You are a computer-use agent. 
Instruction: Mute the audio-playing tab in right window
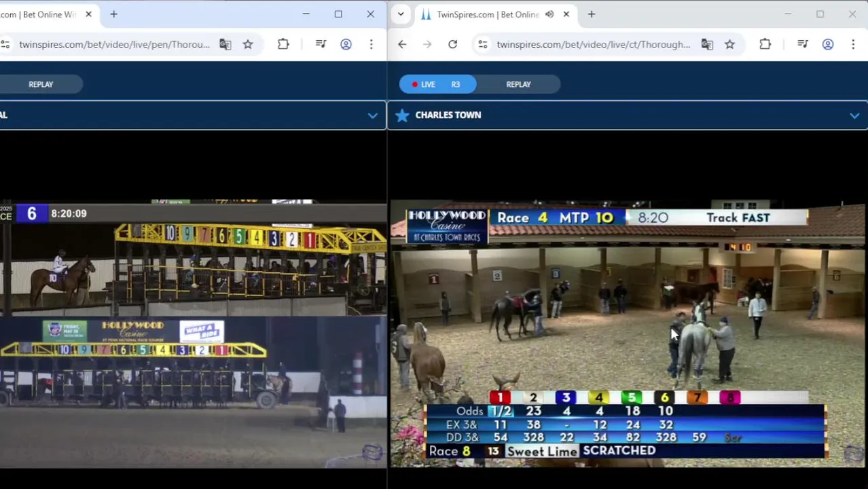pyautogui.click(x=549, y=14)
